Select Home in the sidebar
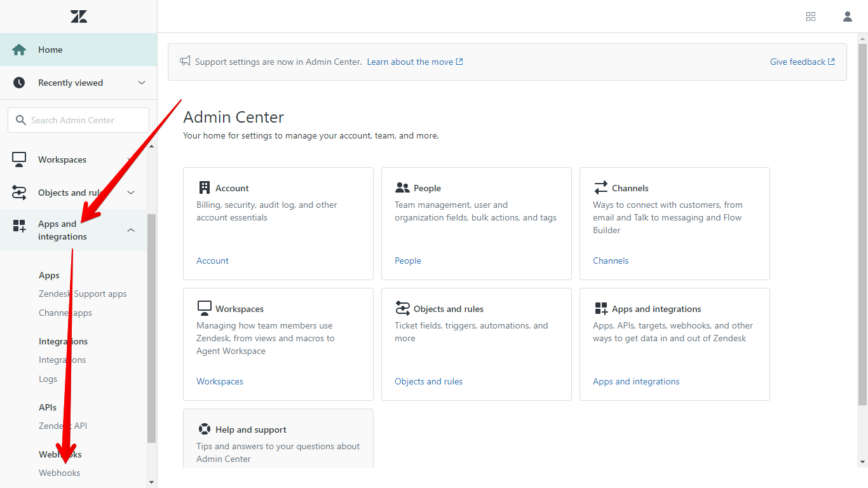Screen dimensions: 868x488 [78, 50]
